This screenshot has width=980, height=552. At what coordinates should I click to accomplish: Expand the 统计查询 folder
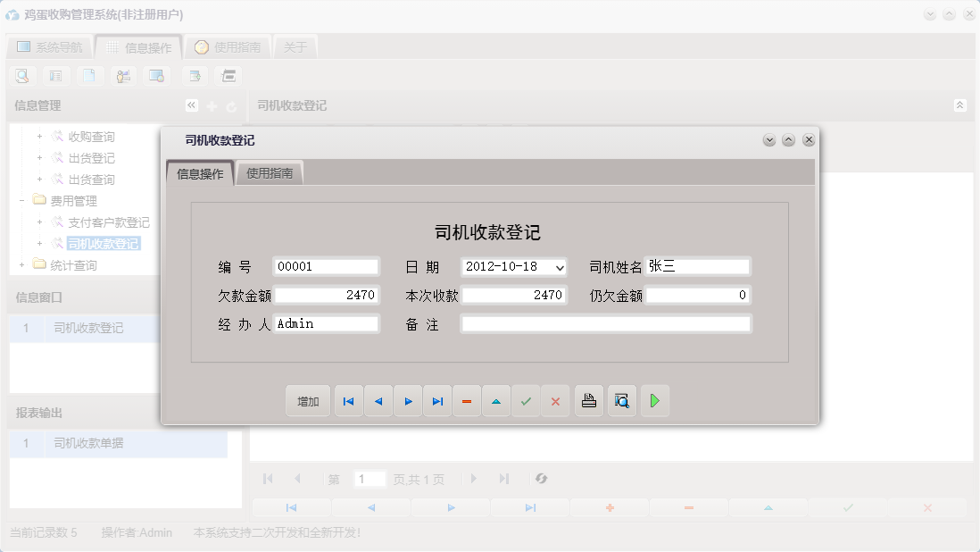click(x=20, y=264)
